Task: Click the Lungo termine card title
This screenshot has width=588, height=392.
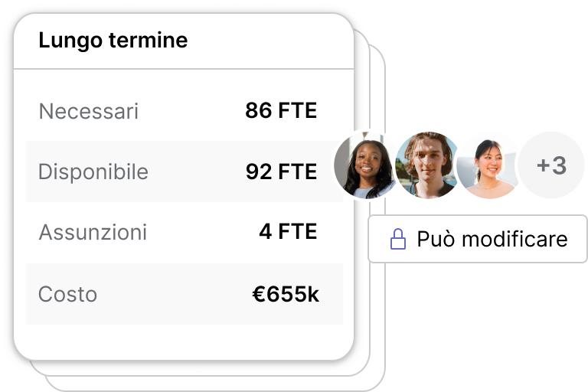Action: click(x=113, y=41)
